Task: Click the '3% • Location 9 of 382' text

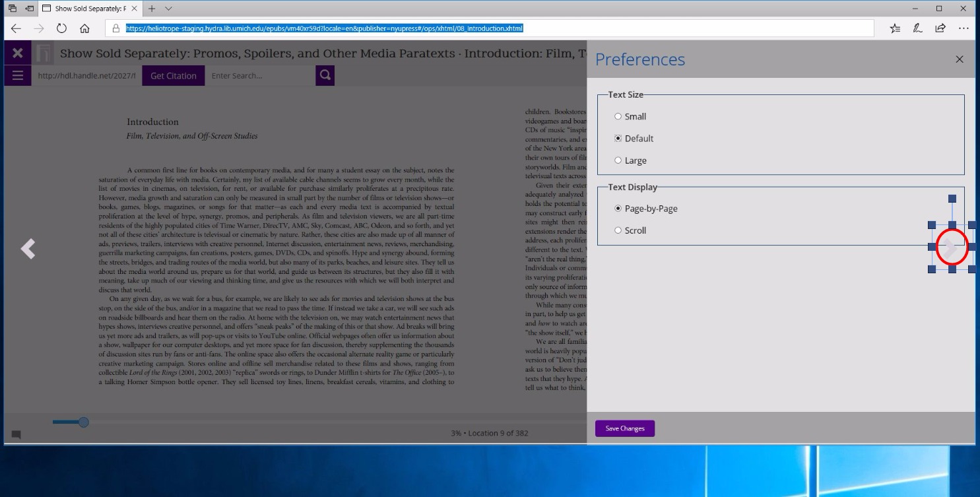Action: pos(489,433)
